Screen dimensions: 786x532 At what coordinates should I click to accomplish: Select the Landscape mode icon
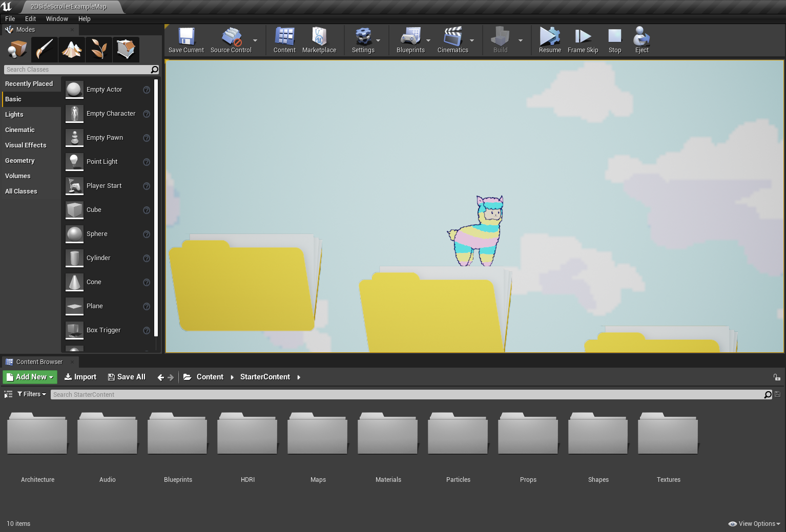(x=72, y=50)
